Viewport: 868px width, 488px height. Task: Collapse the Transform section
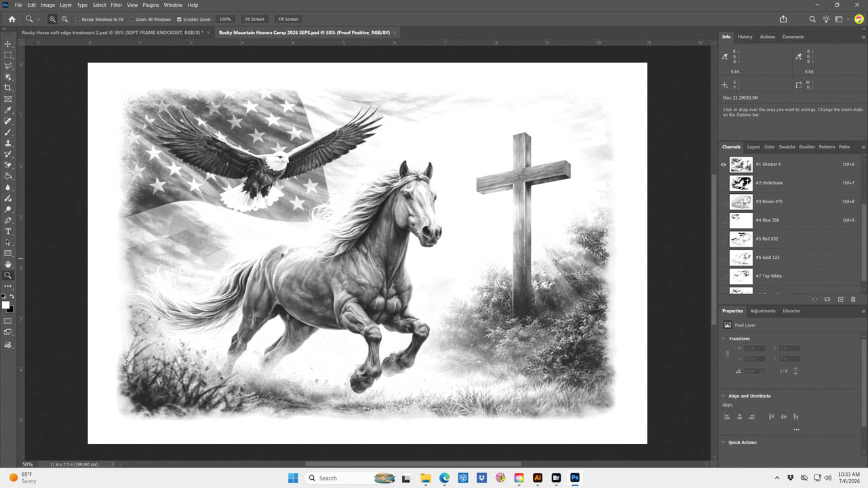point(724,338)
